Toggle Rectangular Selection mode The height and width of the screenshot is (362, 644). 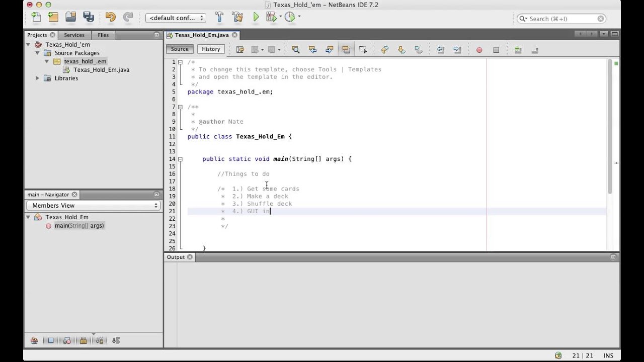pos(363,50)
